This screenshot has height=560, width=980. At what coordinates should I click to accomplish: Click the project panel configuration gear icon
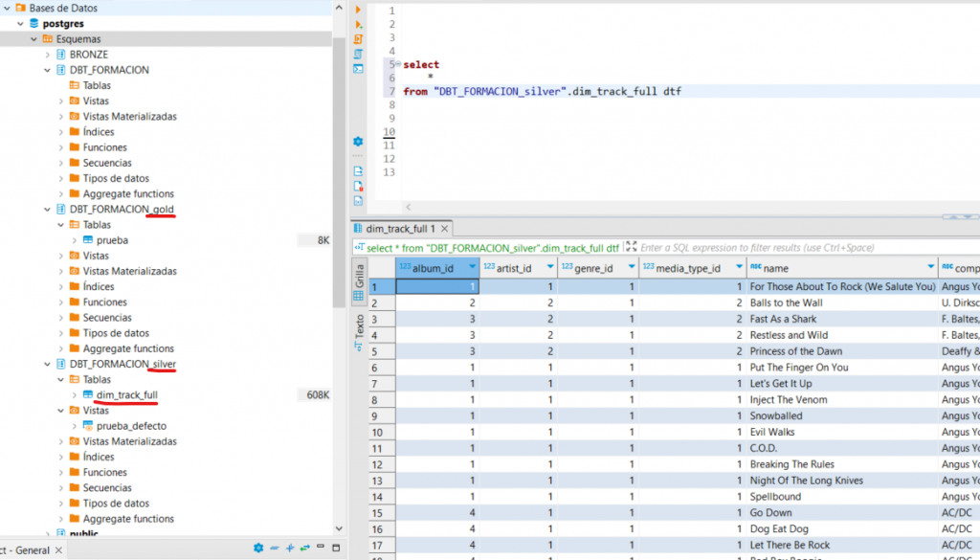[x=257, y=549]
